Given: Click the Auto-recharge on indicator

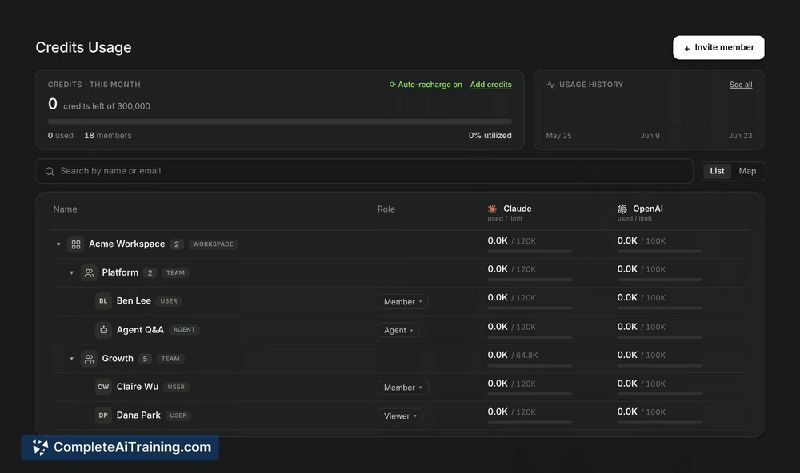Looking at the screenshot, I should pyautogui.click(x=426, y=84).
